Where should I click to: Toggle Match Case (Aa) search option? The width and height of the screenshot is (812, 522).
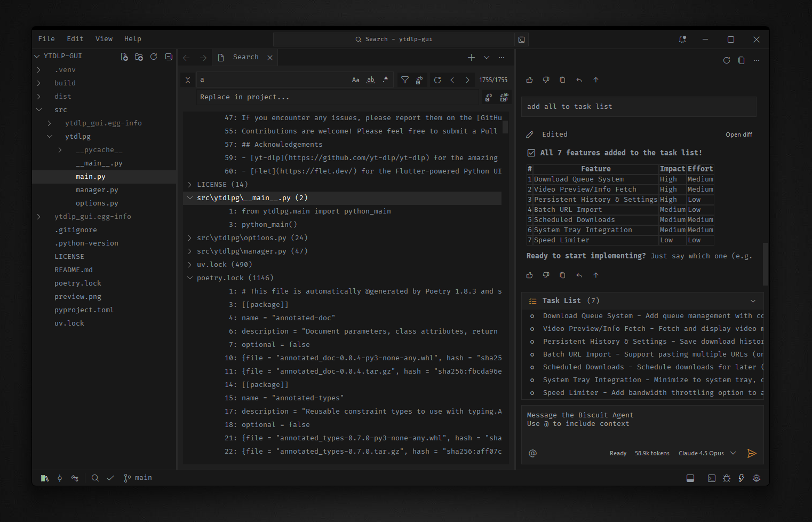[356, 80]
